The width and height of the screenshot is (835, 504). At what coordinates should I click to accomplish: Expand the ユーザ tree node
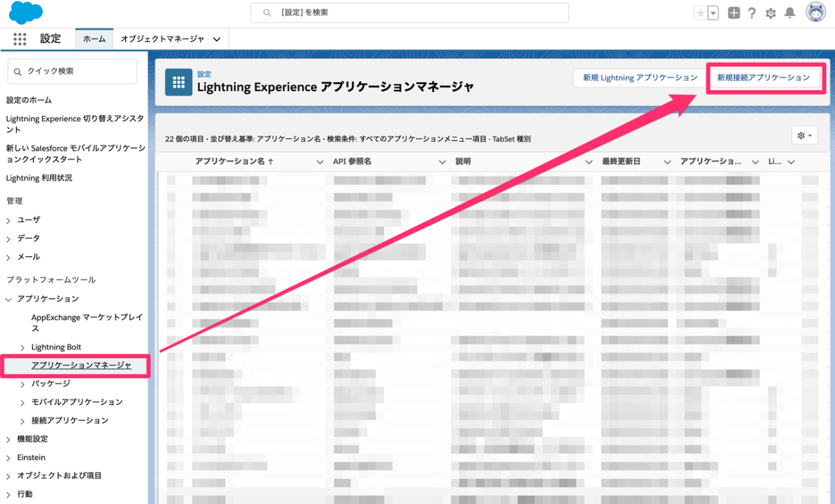pyautogui.click(x=8, y=220)
